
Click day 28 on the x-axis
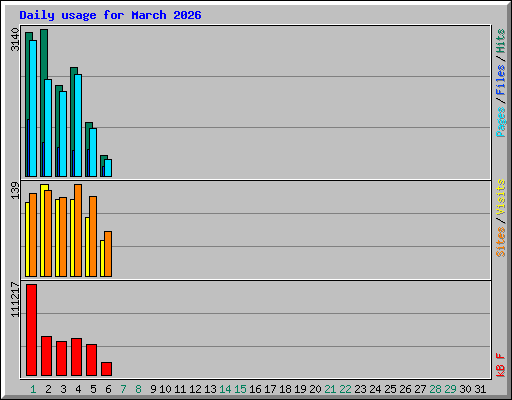(435, 389)
